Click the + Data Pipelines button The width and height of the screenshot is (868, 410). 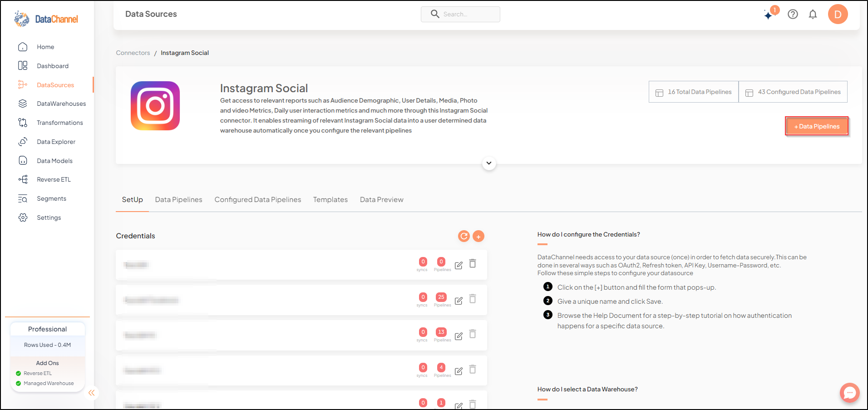point(817,126)
